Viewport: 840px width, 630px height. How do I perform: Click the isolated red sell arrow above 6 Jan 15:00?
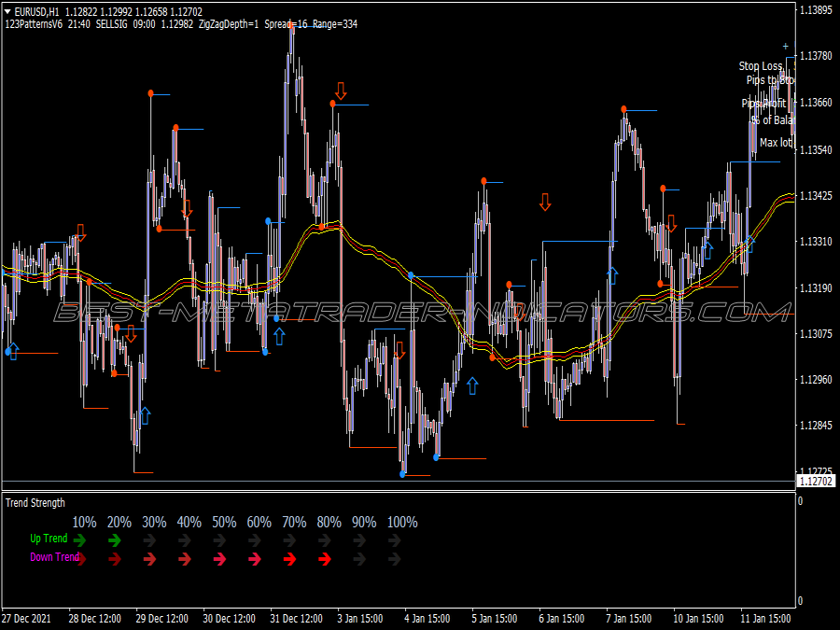545,202
